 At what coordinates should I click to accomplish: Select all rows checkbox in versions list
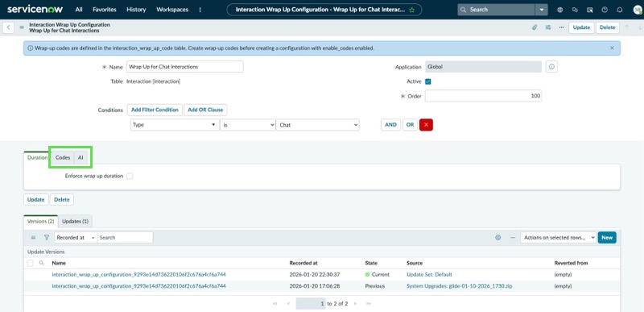(x=31, y=263)
